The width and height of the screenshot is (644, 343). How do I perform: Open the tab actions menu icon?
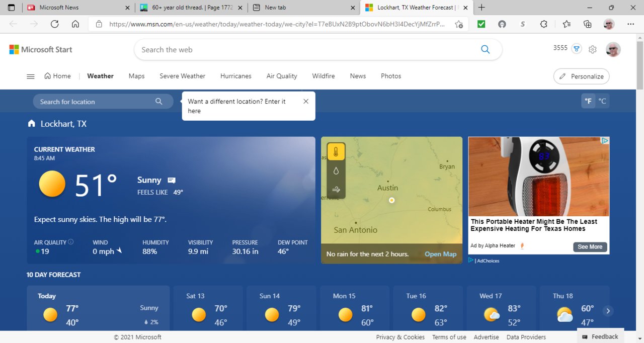[12, 8]
